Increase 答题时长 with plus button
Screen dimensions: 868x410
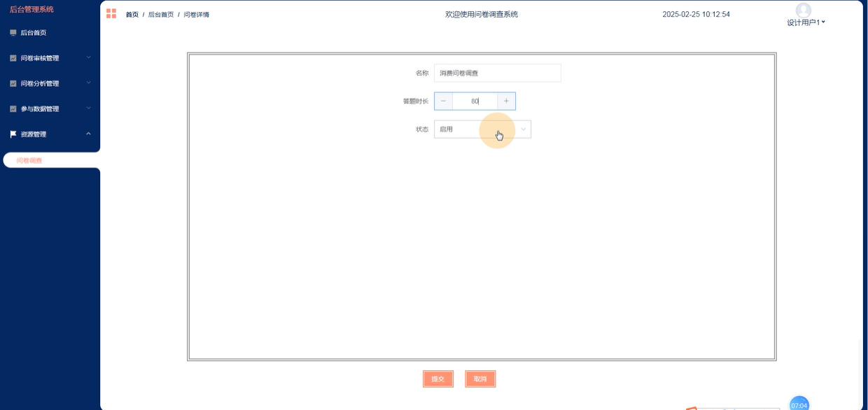tap(506, 101)
